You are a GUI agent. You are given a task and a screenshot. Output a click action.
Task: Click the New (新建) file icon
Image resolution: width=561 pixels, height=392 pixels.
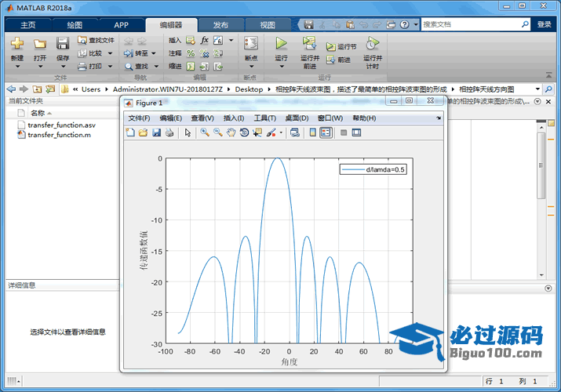pos(16,44)
